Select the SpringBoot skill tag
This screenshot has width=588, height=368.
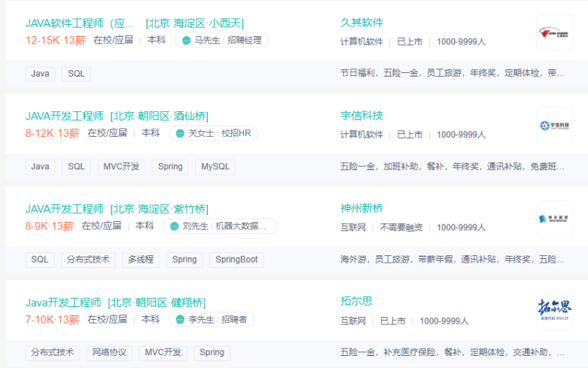click(x=236, y=260)
